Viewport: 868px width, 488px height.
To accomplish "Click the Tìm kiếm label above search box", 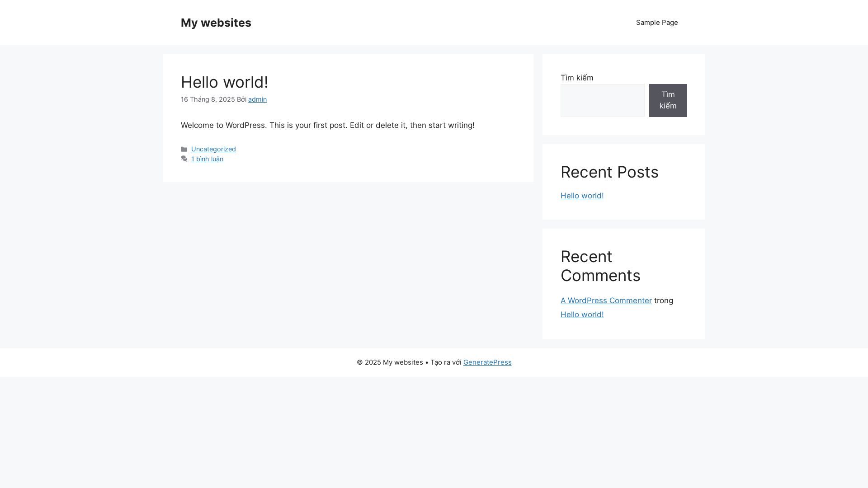I will [577, 78].
